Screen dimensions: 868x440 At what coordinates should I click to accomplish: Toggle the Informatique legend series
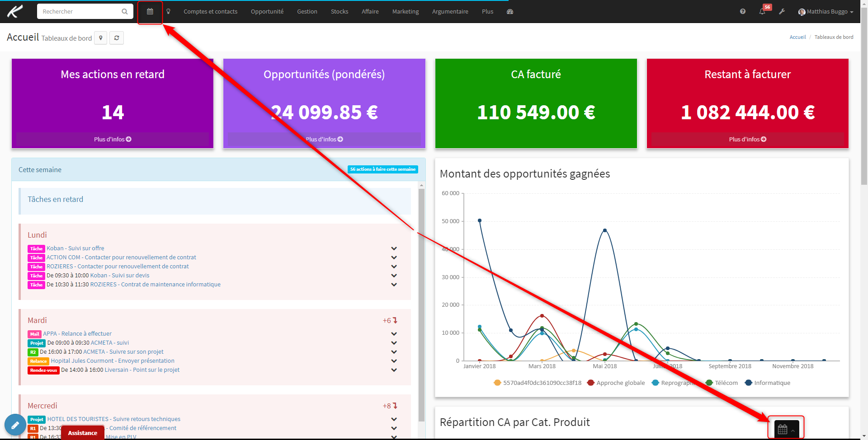pyautogui.click(x=768, y=383)
